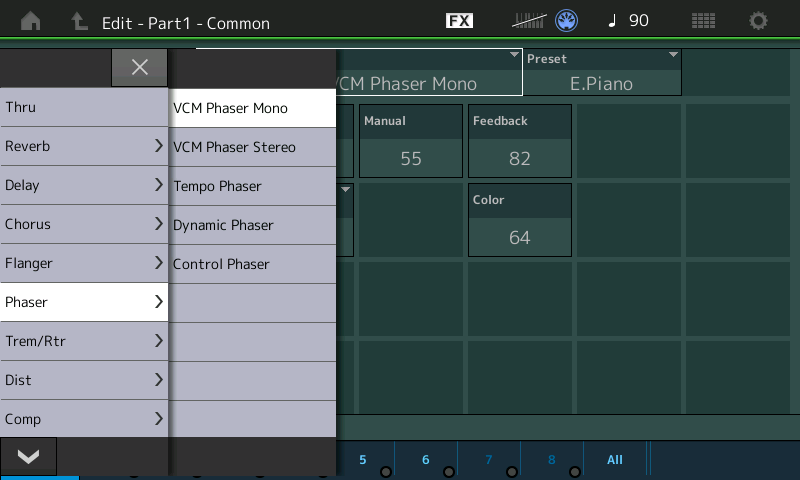Open the grid utility icon
Image resolution: width=800 pixels, height=480 pixels.
(703, 21)
